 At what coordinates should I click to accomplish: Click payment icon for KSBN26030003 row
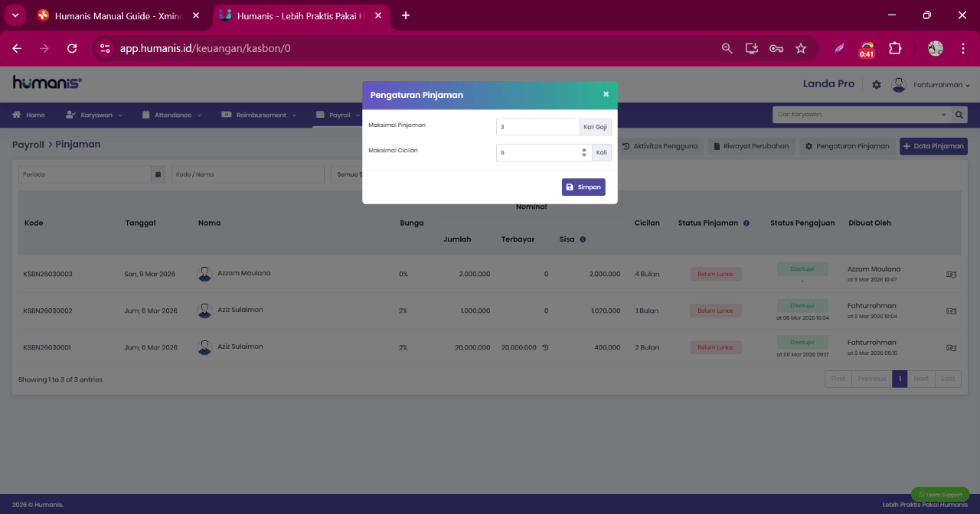(x=951, y=274)
